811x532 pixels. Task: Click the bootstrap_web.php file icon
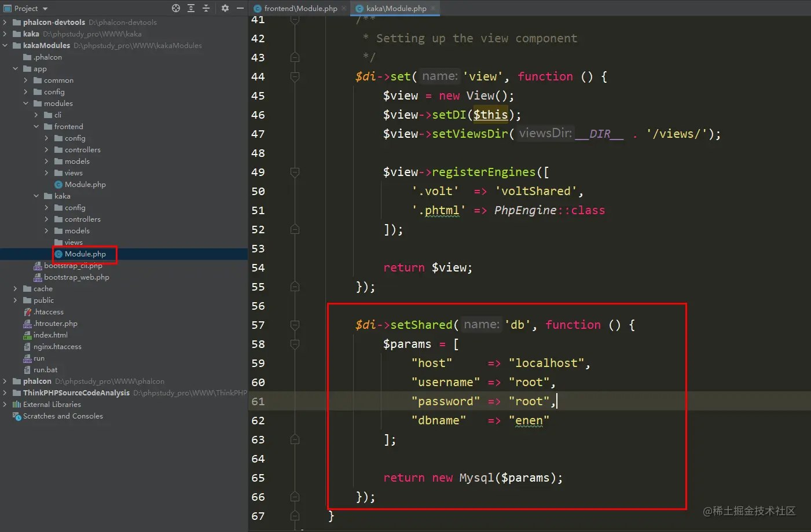tap(38, 277)
